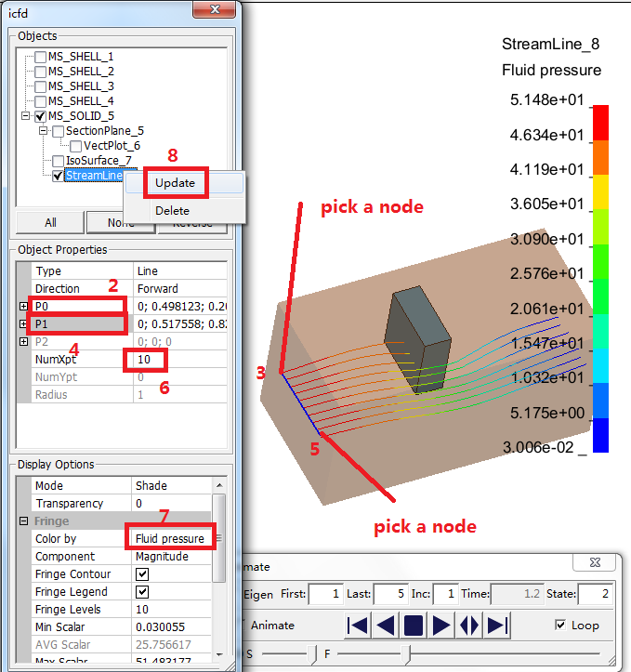Check the MS_SHELL_2 checkbox

(40, 72)
